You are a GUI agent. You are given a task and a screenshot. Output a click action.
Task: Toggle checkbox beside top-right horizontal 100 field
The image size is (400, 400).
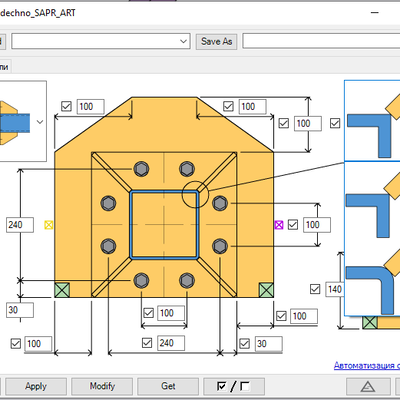click(228, 106)
